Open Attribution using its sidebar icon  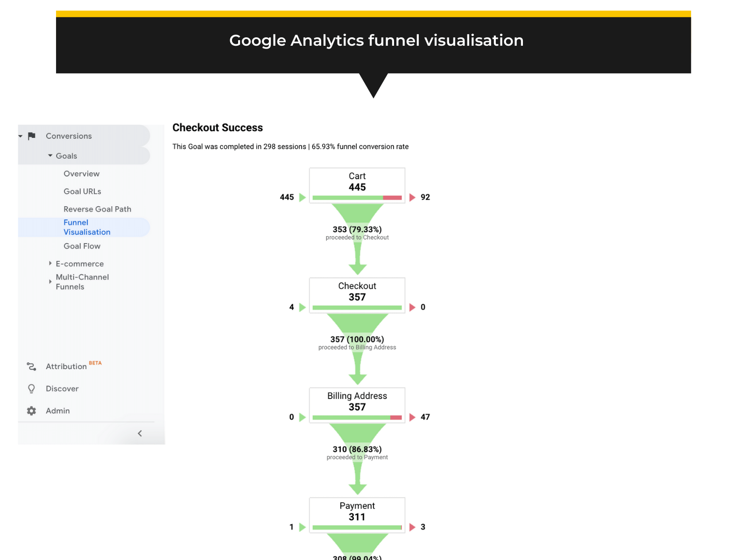tap(31, 367)
